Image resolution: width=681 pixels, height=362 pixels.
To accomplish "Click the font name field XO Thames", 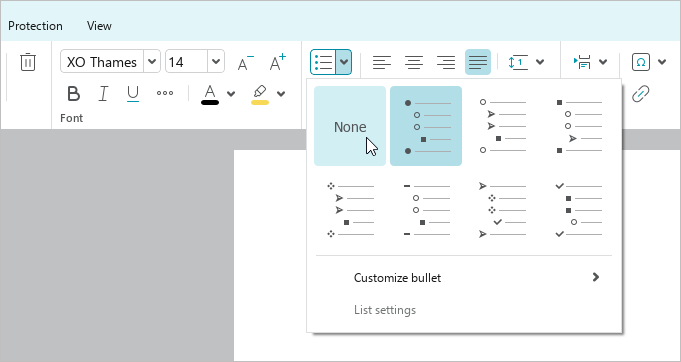I will pyautogui.click(x=102, y=62).
